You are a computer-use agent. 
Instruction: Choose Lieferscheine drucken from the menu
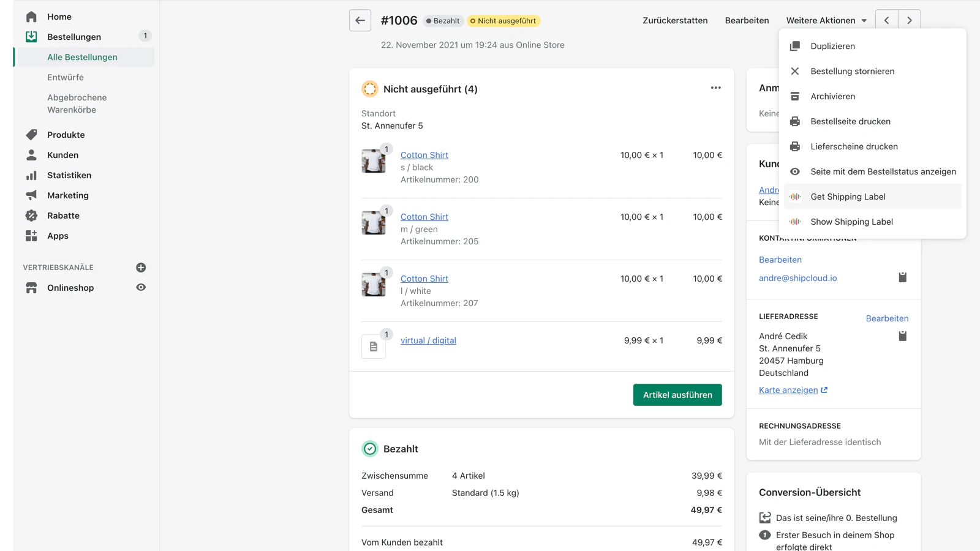[x=854, y=146]
